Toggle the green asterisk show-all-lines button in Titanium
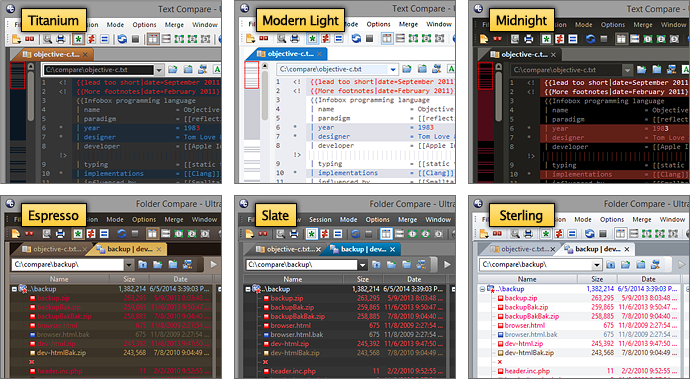The width and height of the screenshot is (690, 381). 78,39
